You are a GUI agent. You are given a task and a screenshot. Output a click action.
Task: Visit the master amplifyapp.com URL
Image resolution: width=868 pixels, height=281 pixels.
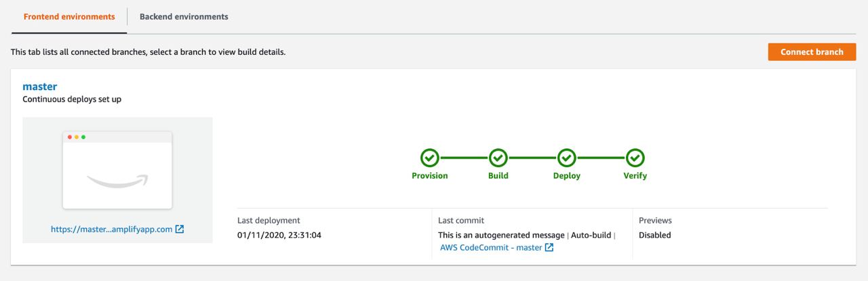point(111,230)
